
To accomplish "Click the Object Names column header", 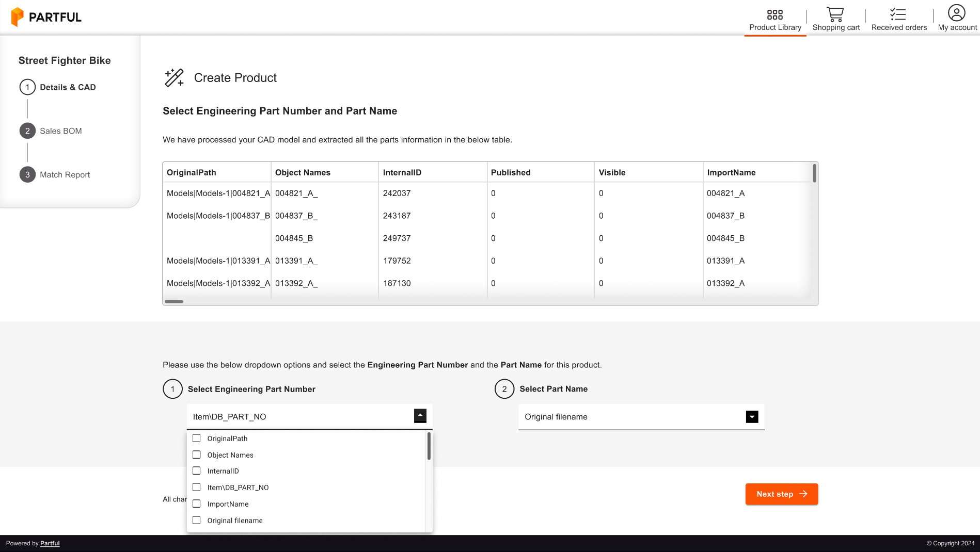I will [325, 172].
